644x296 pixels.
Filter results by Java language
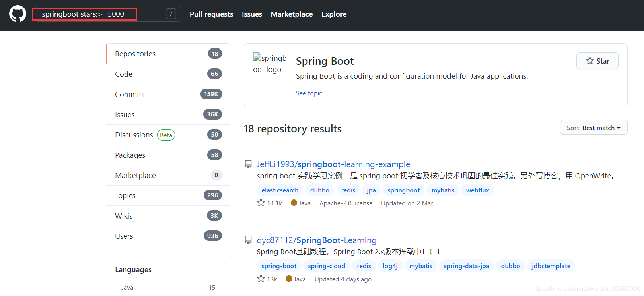[168, 288]
